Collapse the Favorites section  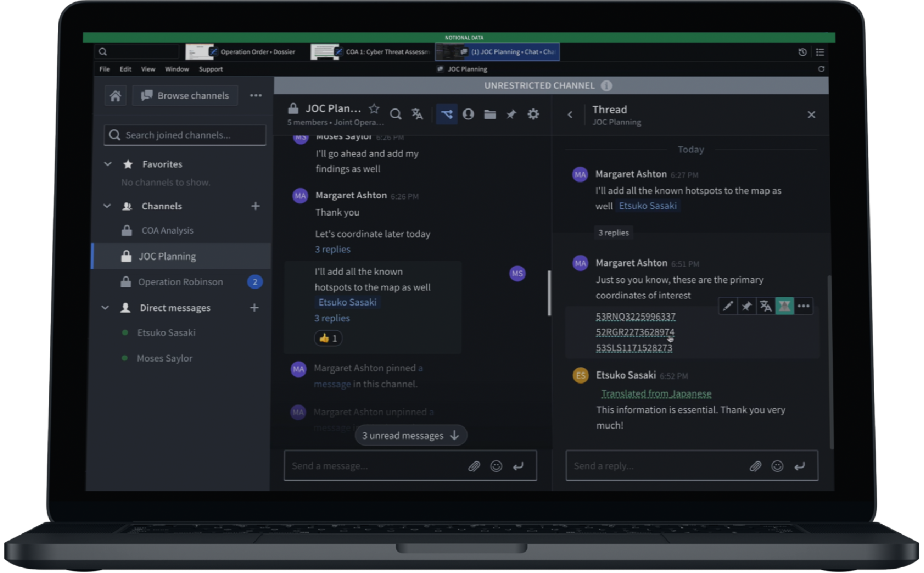[108, 164]
